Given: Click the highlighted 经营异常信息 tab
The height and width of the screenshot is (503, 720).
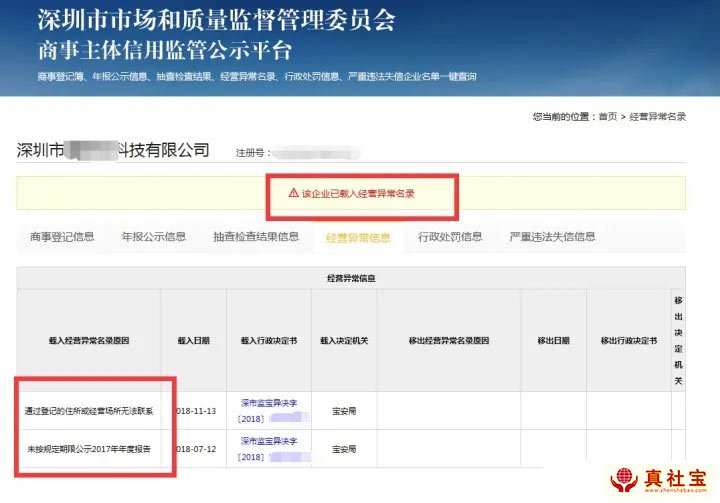Looking at the screenshot, I should (x=358, y=237).
